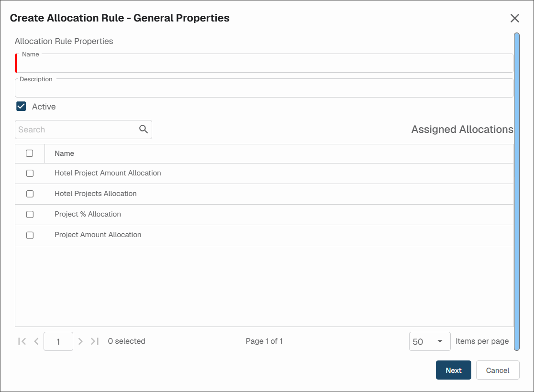Check Hotel Project Amount Allocation row
Viewport: 534px width, 392px height.
[x=30, y=173]
